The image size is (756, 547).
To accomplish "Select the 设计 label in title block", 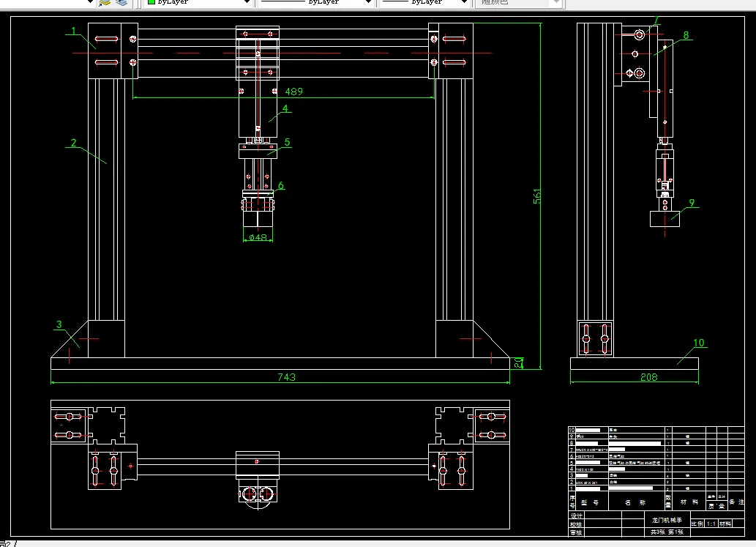I will (576, 516).
